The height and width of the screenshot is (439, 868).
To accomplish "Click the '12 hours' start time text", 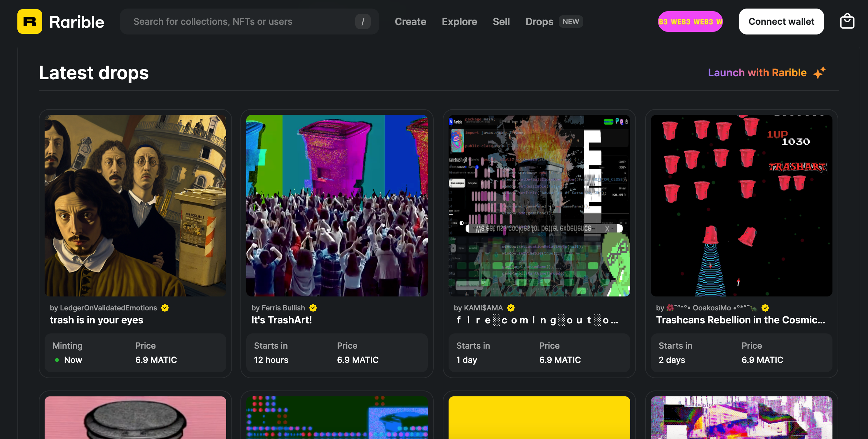I will click(271, 360).
